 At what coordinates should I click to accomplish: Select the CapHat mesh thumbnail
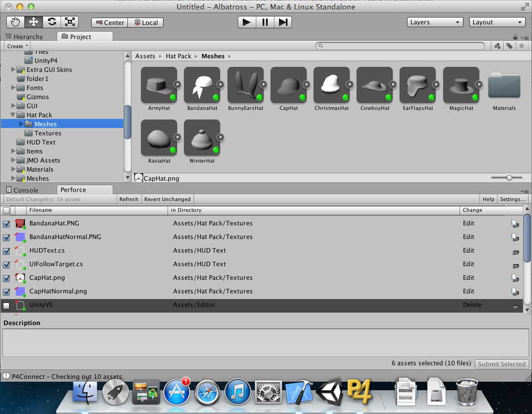click(289, 85)
